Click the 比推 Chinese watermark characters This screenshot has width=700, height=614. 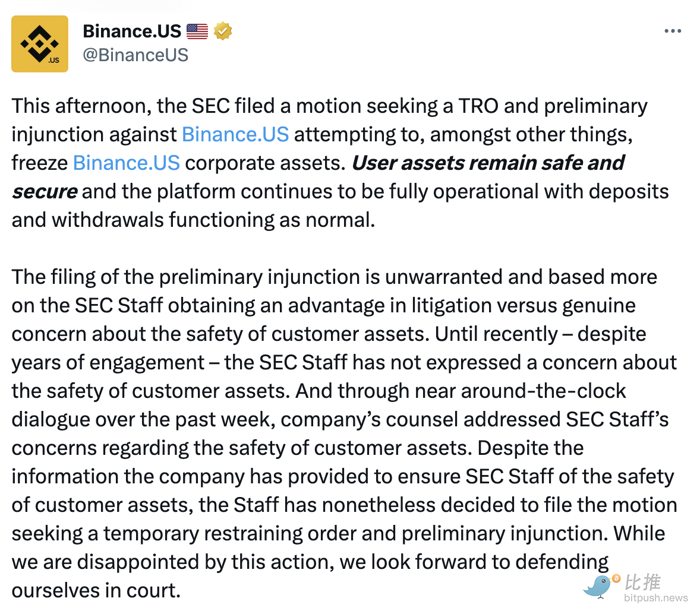(x=642, y=583)
